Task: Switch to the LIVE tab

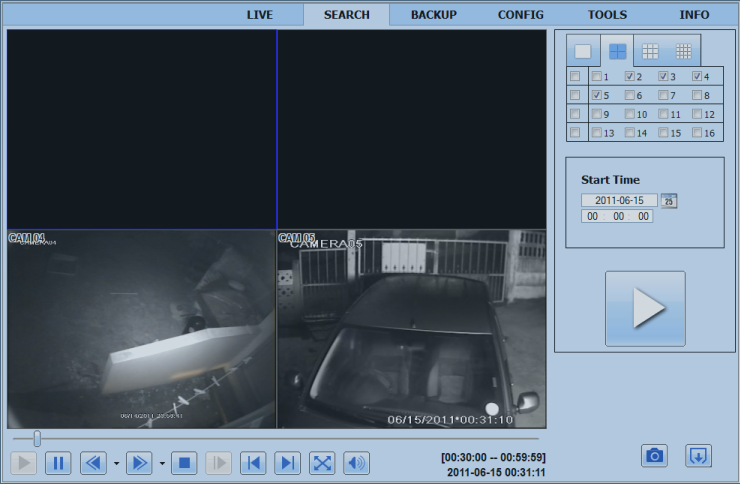Action: [x=259, y=15]
